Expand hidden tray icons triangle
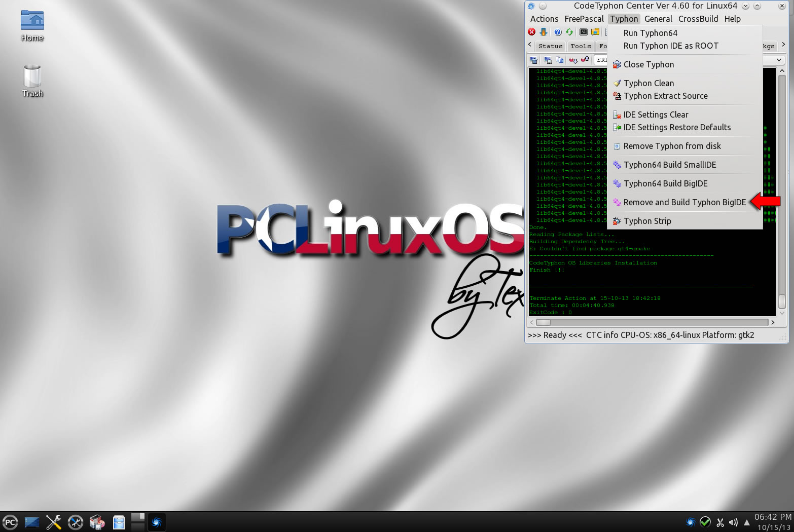Screen dimensions: 794x532 tap(746, 522)
